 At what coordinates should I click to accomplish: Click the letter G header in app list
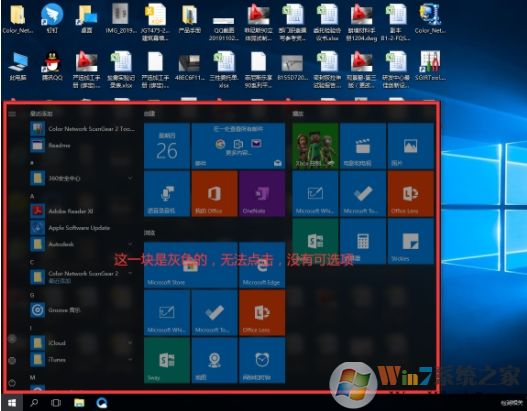[32, 295]
